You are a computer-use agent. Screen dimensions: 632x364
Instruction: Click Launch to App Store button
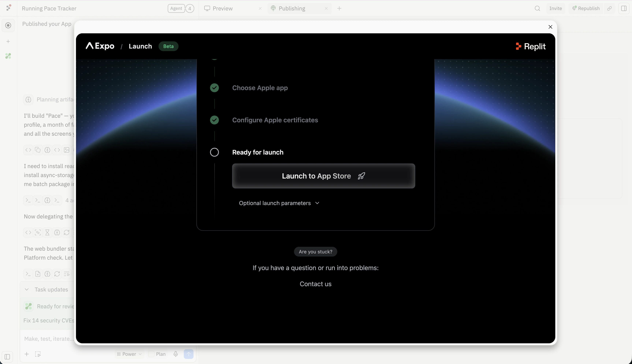tap(323, 176)
